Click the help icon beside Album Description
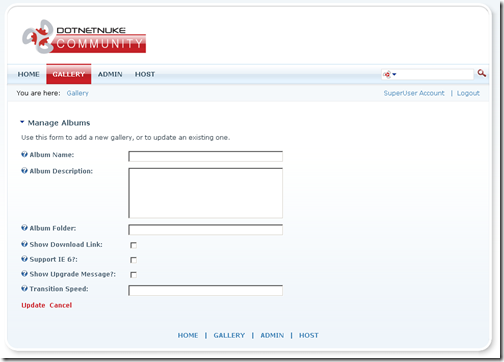This screenshot has width=504, height=362. (x=24, y=171)
